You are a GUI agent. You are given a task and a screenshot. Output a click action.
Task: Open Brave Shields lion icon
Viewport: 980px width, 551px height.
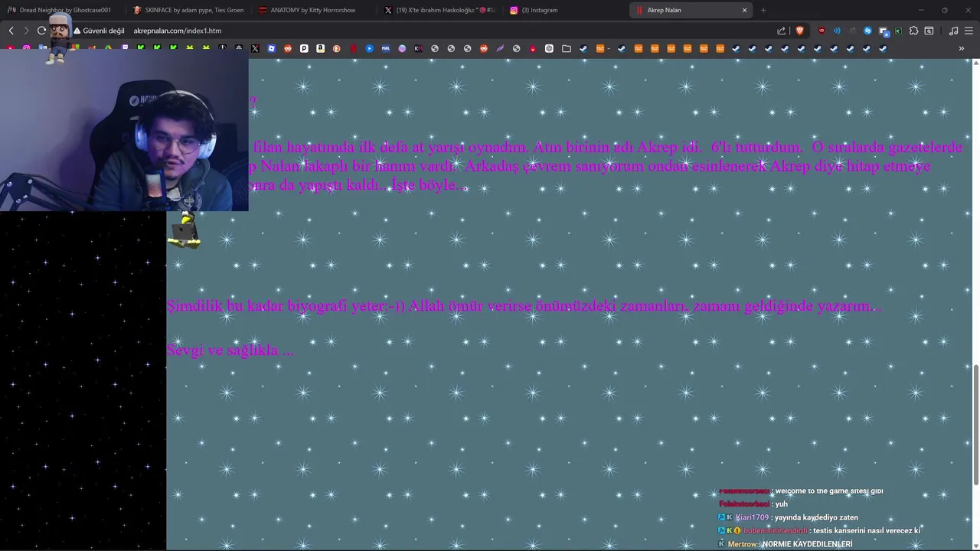[800, 31]
